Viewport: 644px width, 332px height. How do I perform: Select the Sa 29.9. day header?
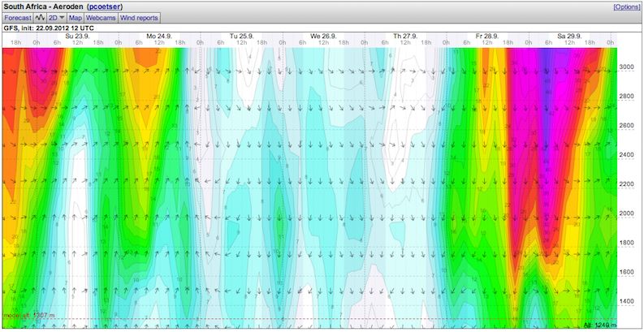click(569, 36)
